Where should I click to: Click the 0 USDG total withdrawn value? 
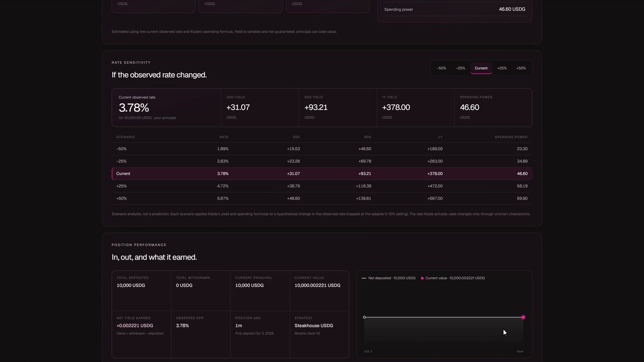click(184, 285)
